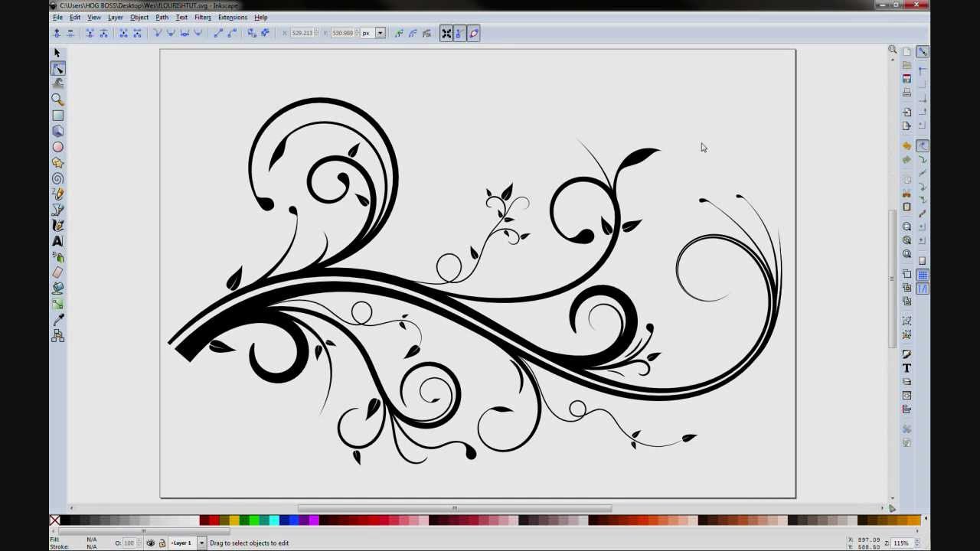The image size is (980, 551).
Task: Open the Layer 1 selector dropdown
Action: (x=202, y=543)
